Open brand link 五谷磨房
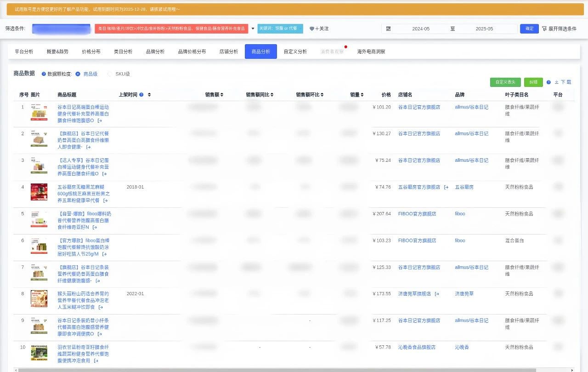Viewport: 588px width, 372px height. tap(464, 187)
